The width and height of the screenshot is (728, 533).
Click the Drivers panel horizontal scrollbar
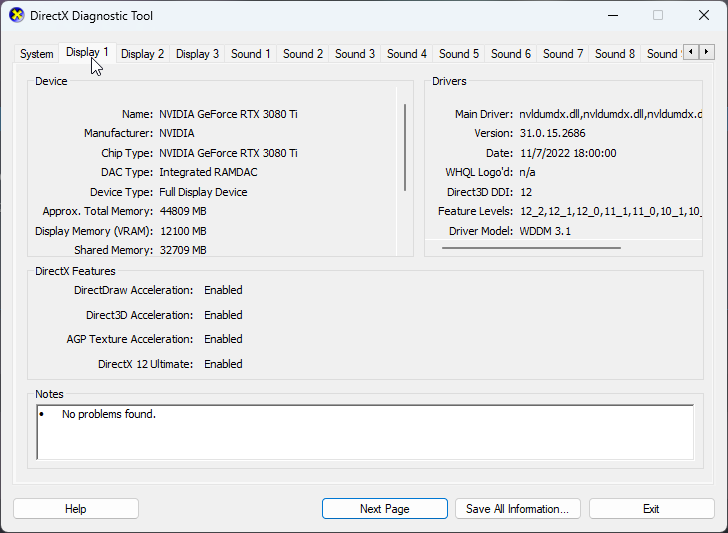[531, 248]
